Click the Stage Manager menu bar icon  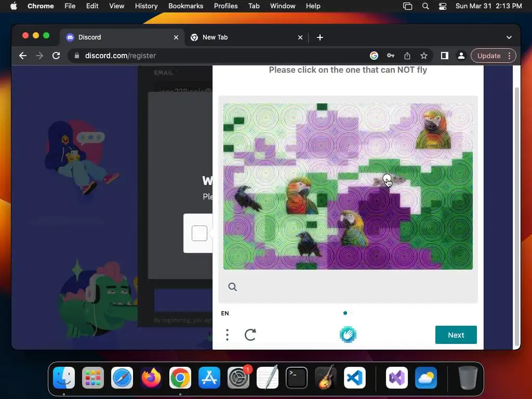click(x=407, y=6)
